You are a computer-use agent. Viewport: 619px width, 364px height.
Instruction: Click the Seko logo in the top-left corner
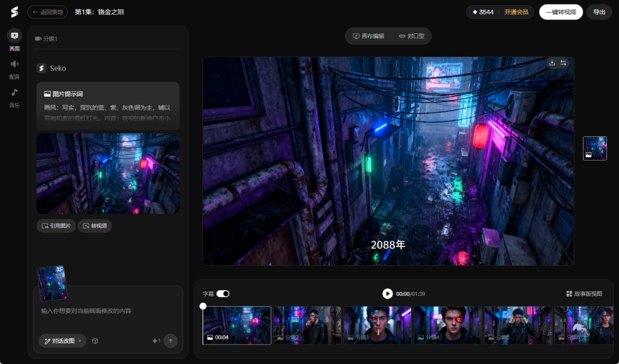point(14,12)
